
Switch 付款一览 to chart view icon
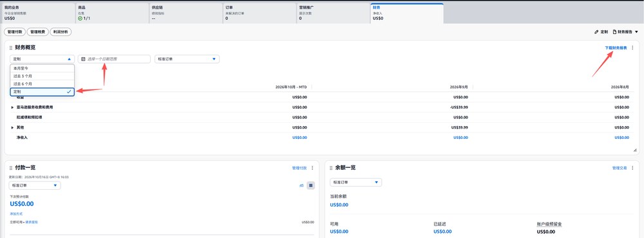301,185
